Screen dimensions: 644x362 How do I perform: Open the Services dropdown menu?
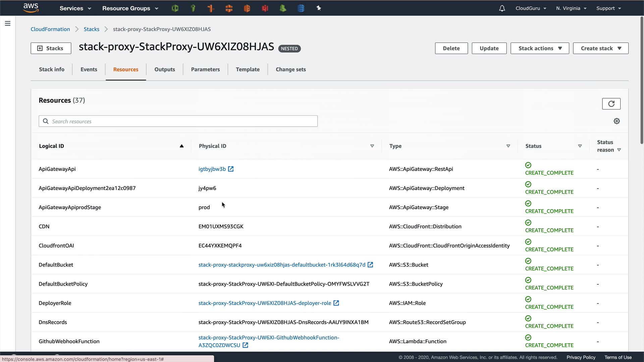[75, 8]
